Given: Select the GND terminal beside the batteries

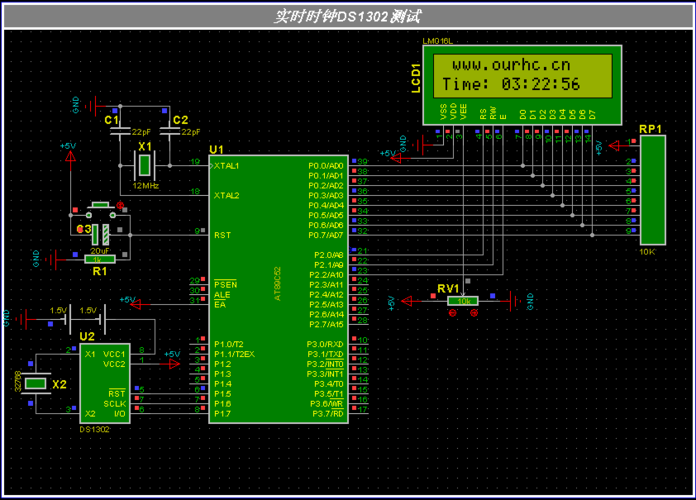Looking at the screenshot, I should tap(22, 319).
